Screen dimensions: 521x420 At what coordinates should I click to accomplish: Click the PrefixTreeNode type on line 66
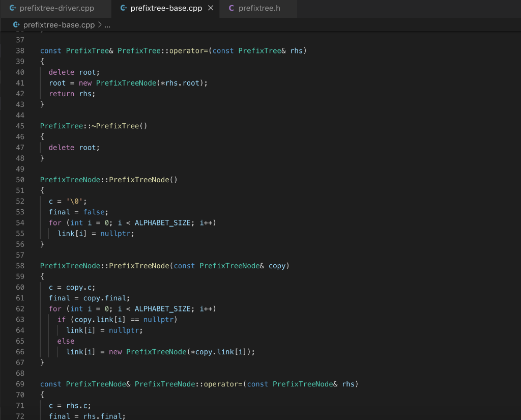point(156,352)
